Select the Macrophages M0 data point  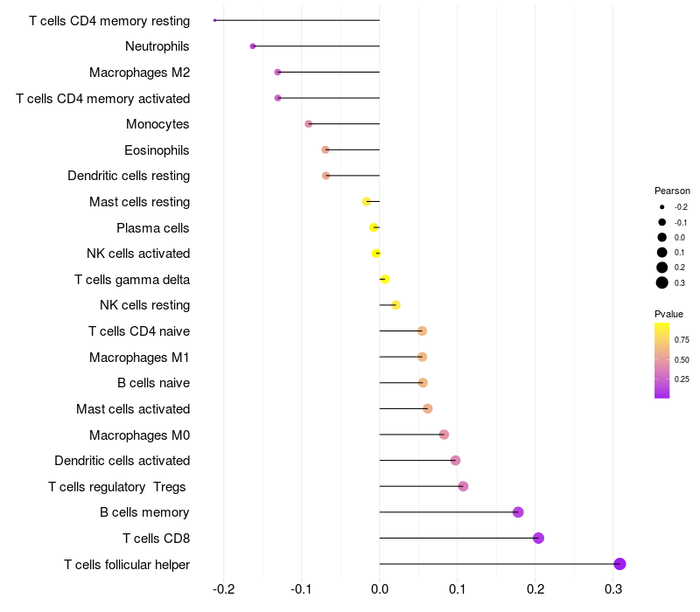444,435
